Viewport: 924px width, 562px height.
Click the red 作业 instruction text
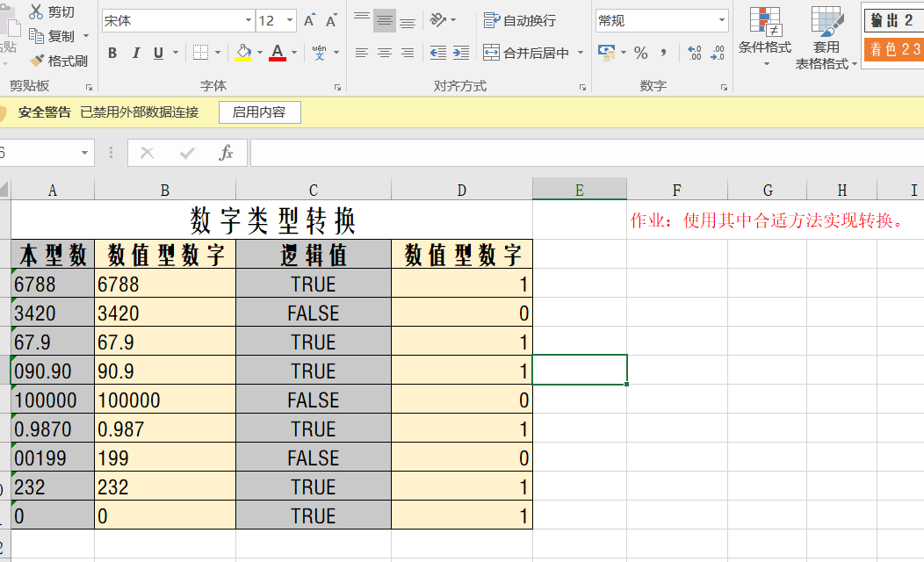tap(766, 220)
